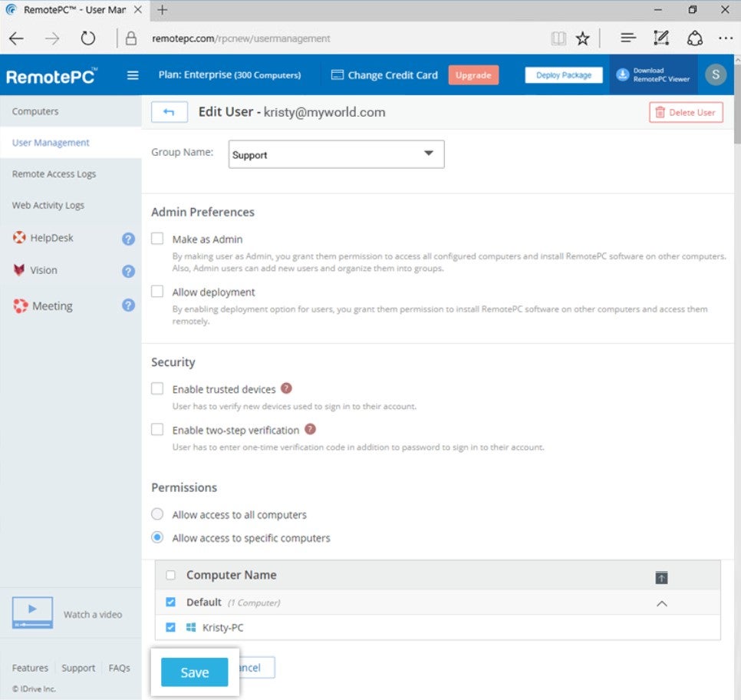Click the Windows icon beside Kristy-PC
The height and width of the screenshot is (700, 741).
(x=191, y=628)
